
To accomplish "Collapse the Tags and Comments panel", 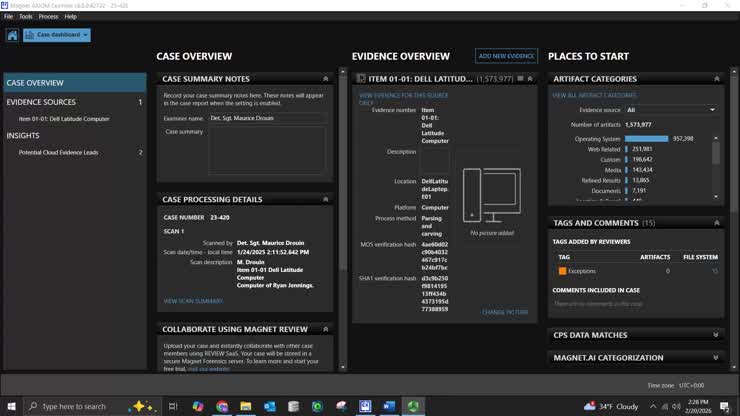I will [x=716, y=223].
